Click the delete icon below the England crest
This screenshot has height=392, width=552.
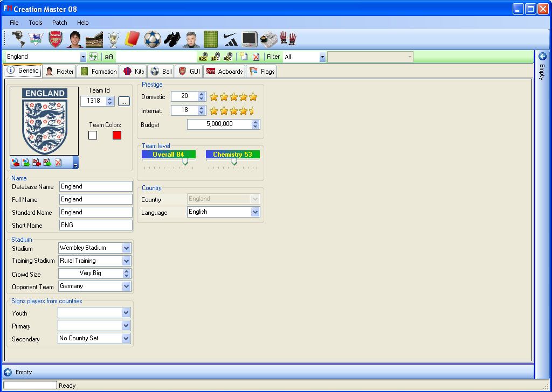tap(58, 163)
